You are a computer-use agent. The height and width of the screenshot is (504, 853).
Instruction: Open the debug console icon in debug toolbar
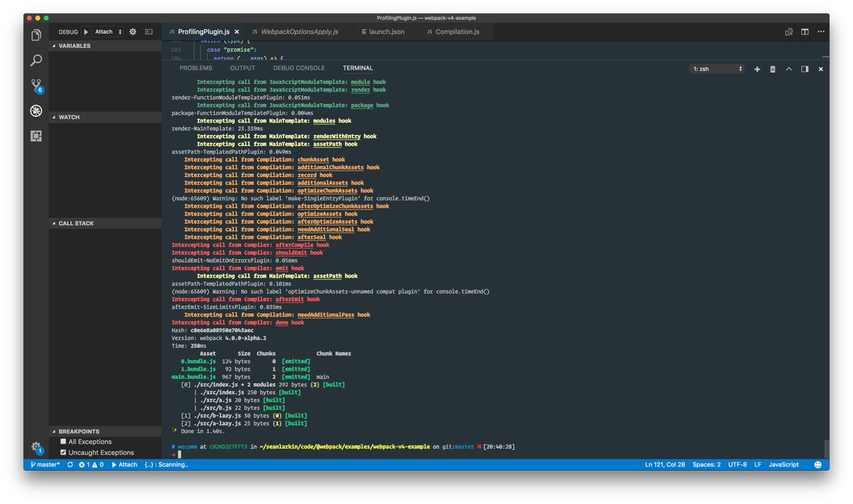(x=149, y=32)
